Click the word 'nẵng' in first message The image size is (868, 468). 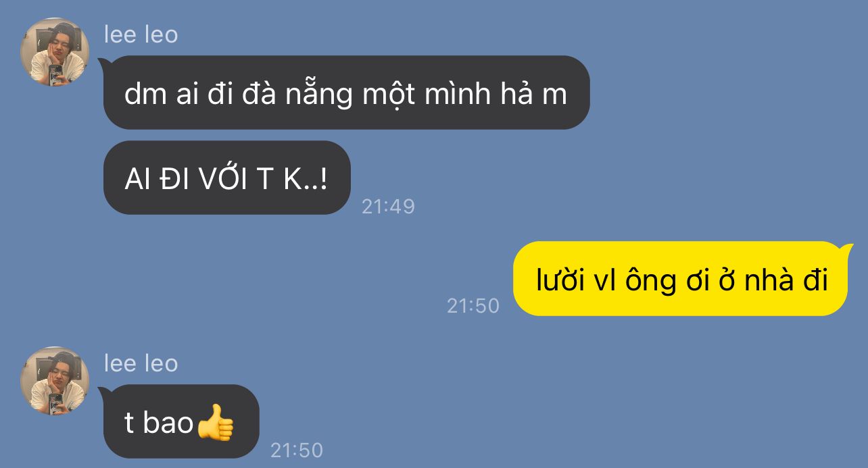pyautogui.click(x=320, y=94)
